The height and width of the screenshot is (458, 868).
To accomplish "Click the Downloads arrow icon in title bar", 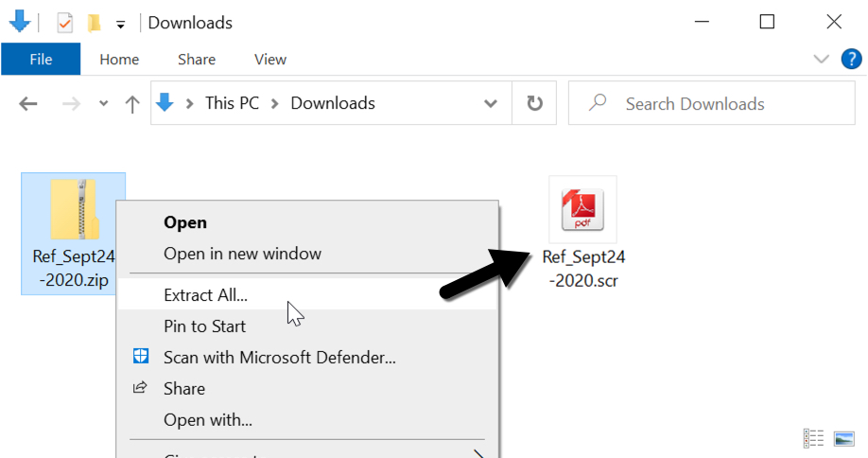I will pos(19,21).
